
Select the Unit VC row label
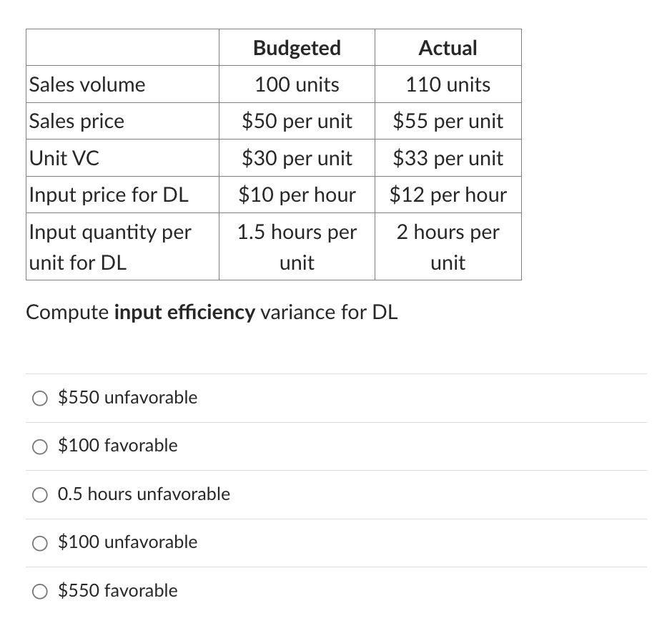coord(64,158)
